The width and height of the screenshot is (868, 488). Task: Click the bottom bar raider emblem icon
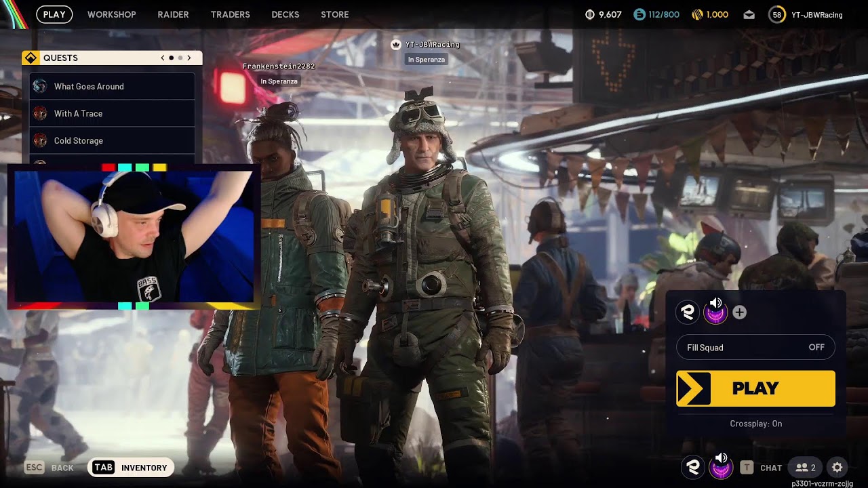click(692, 467)
